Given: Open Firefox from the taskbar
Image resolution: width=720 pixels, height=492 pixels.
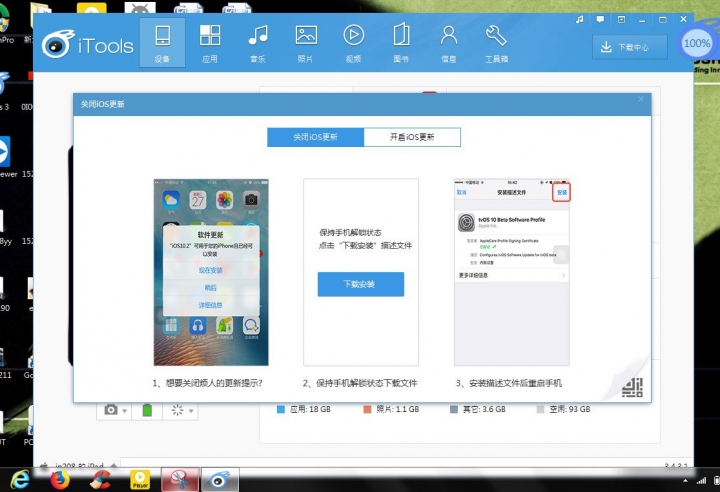Looking at the screenshot, I should point(60,480).
